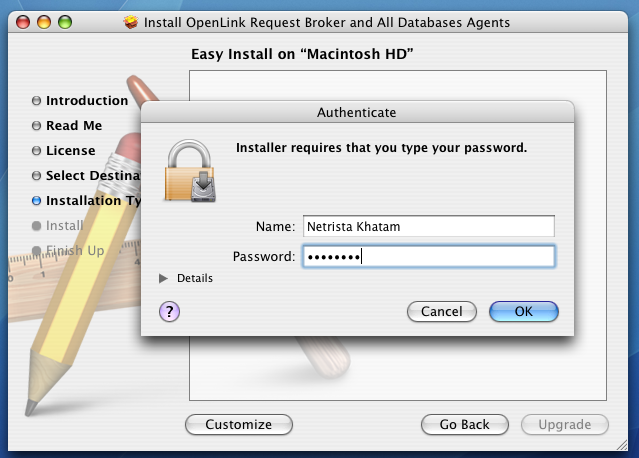Click the Go Back button
The image size is (639, 458).
tap(465, 424)
